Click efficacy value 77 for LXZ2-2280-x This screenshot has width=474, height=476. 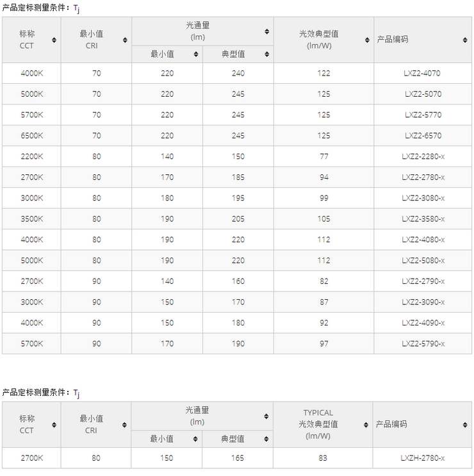coord(323,156)
